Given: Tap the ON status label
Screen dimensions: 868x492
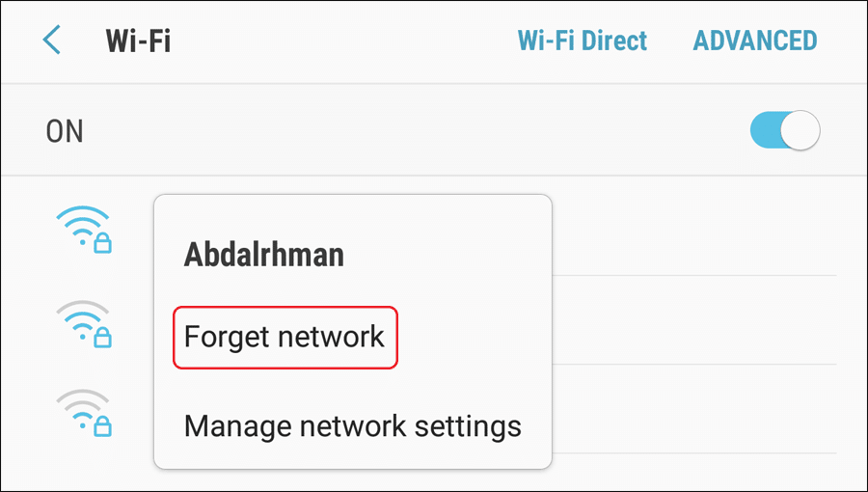Looking at the screenshot, I should [65, 132].
